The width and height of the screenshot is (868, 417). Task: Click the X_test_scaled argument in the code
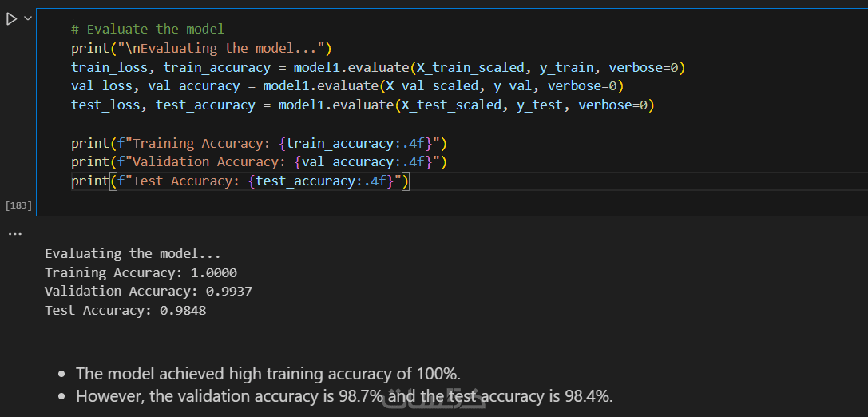[450, 105]
